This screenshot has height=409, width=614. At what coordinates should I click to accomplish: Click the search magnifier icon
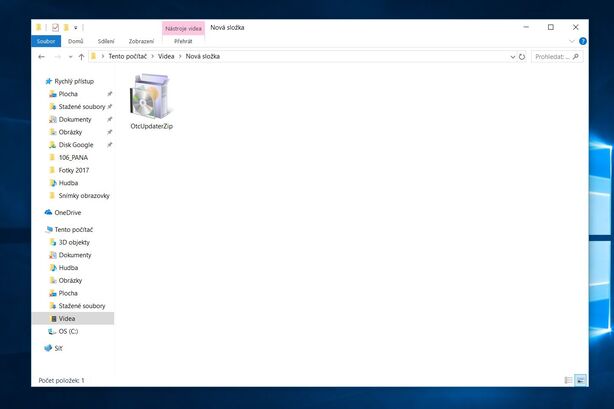[x=576, y=57]
